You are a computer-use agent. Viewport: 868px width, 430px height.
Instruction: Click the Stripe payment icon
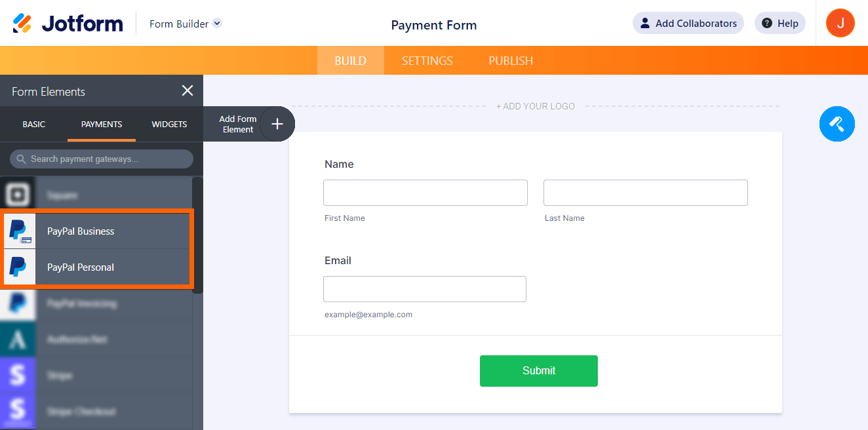[x=18, y=376]
